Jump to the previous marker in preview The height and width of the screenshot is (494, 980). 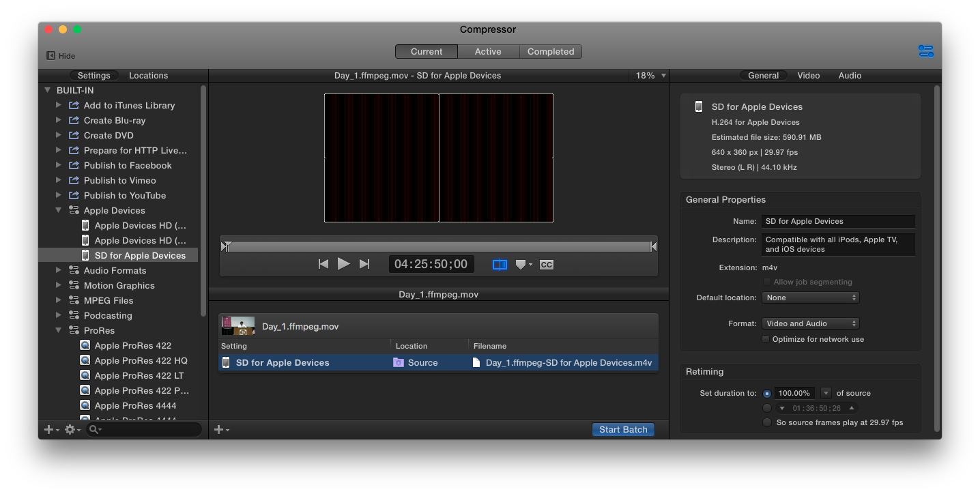[323, 264]
